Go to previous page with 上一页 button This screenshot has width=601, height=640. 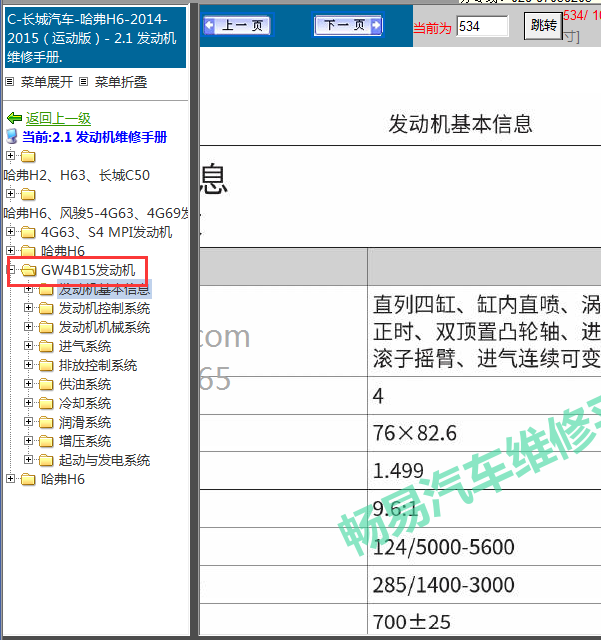(x=237, y=25)
